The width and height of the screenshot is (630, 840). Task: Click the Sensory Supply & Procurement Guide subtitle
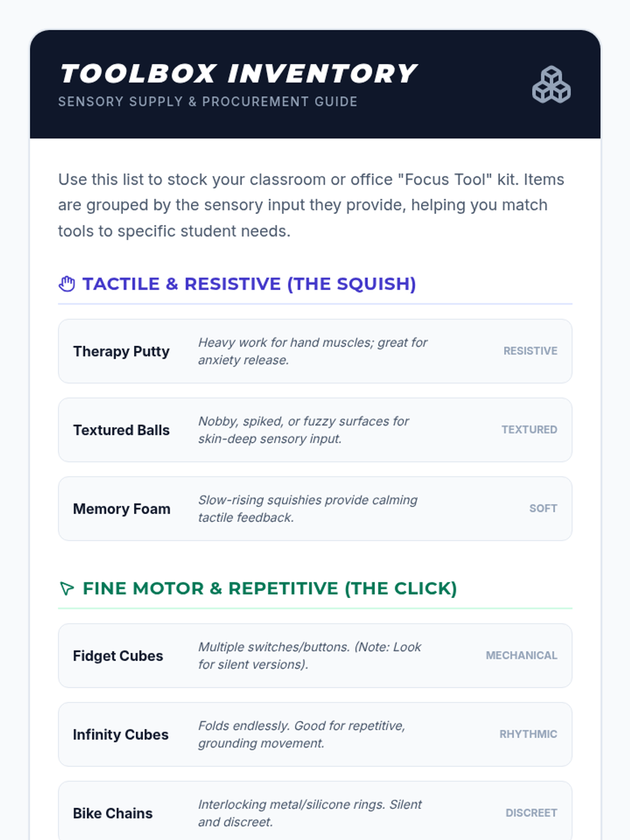[x=208, y=102]
